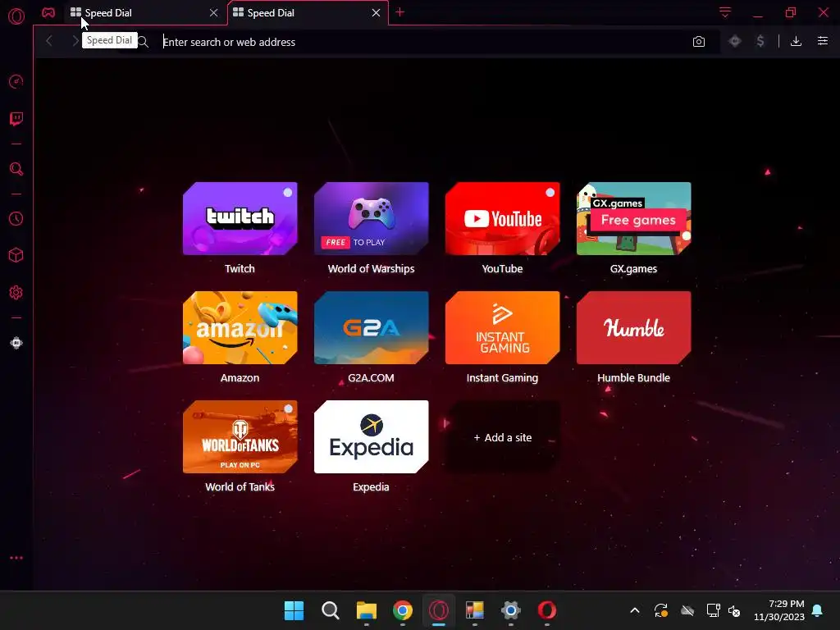Open the Aria AI sidebar icon
This screenshot has height=630, width=840.
16,343
